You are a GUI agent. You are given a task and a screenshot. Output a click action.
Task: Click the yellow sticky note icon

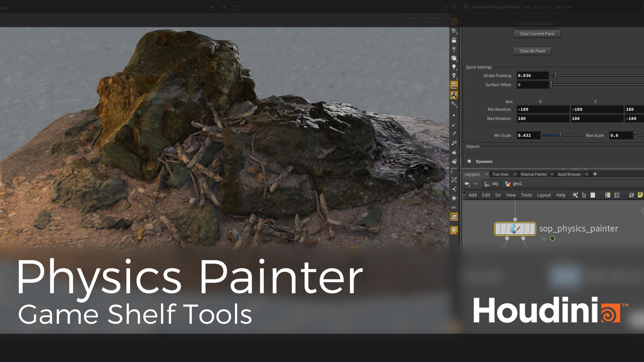pyautogui.click(x=640, y=195)
